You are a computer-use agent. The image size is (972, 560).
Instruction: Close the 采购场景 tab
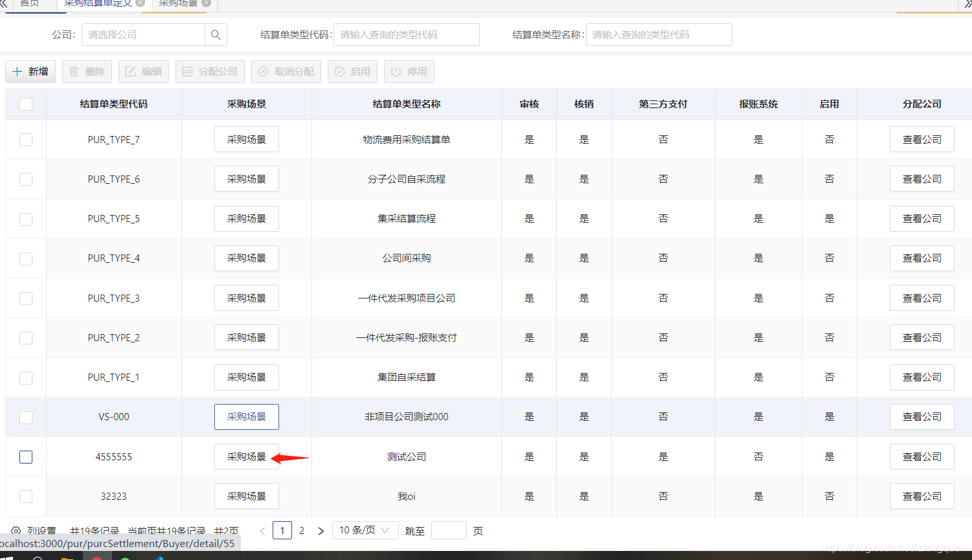click(206, 3)
